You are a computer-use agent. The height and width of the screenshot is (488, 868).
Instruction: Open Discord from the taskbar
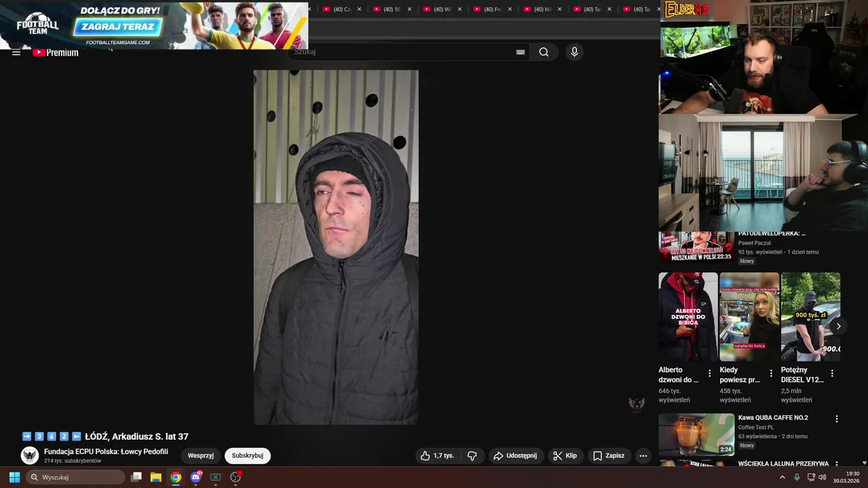196,477
